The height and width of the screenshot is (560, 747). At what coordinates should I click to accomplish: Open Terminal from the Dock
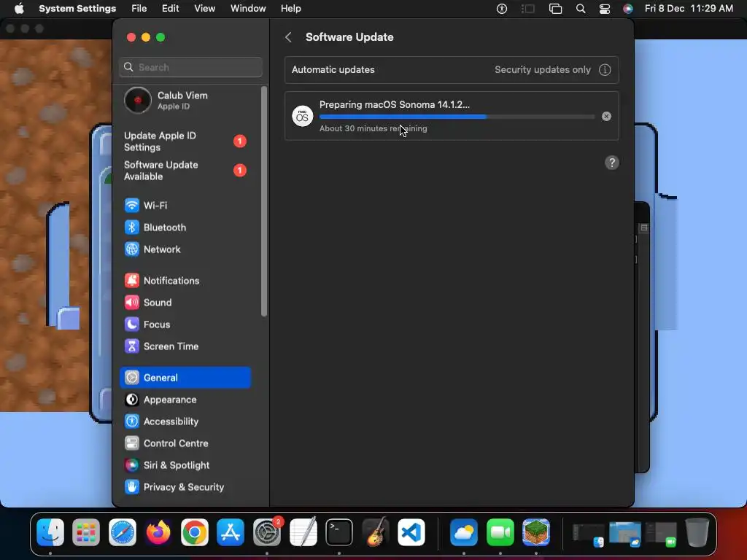[x=339, y=532]
